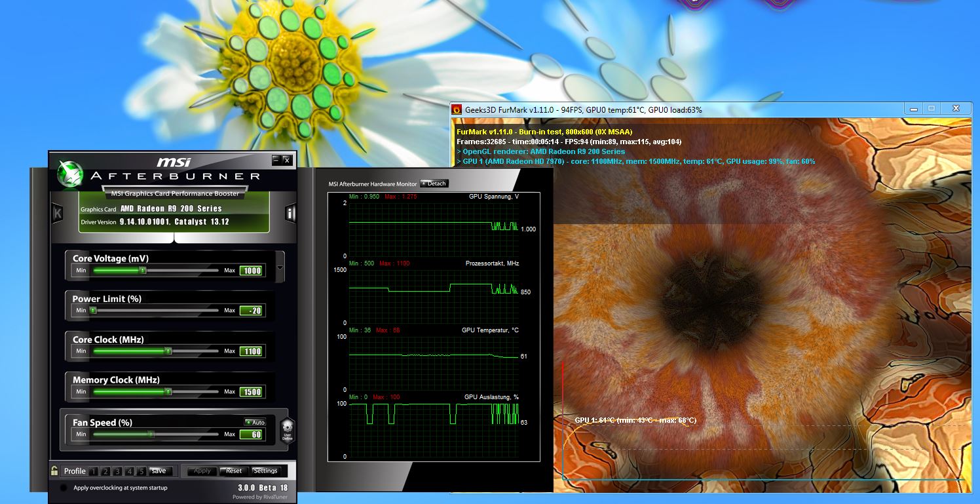980x504 pixels.
Task: Select profile slot 4
Action: (128, 471)
